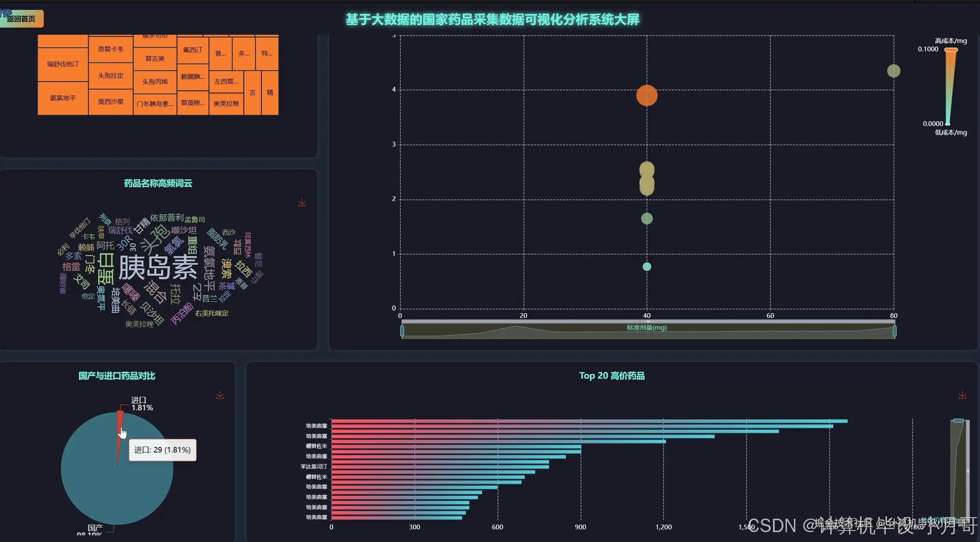Viewport: 980px width, 542px height.
Task: Click the 恩替卡韦 treemap cell
Action: click(110, 49)
